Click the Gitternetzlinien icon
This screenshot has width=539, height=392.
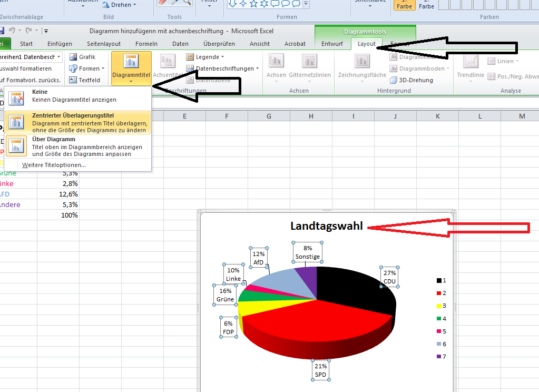(x=309, y=62)
